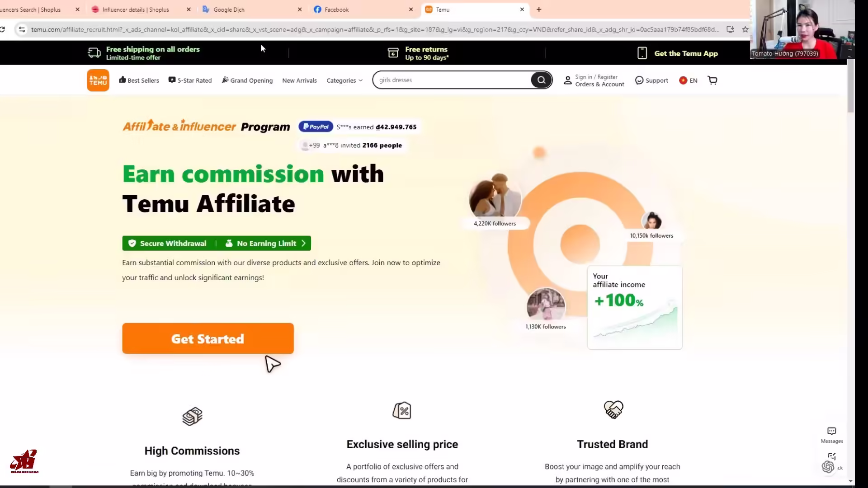Click the Get Started button
This screenshot has width=868, height=488.
coord(208,338)
